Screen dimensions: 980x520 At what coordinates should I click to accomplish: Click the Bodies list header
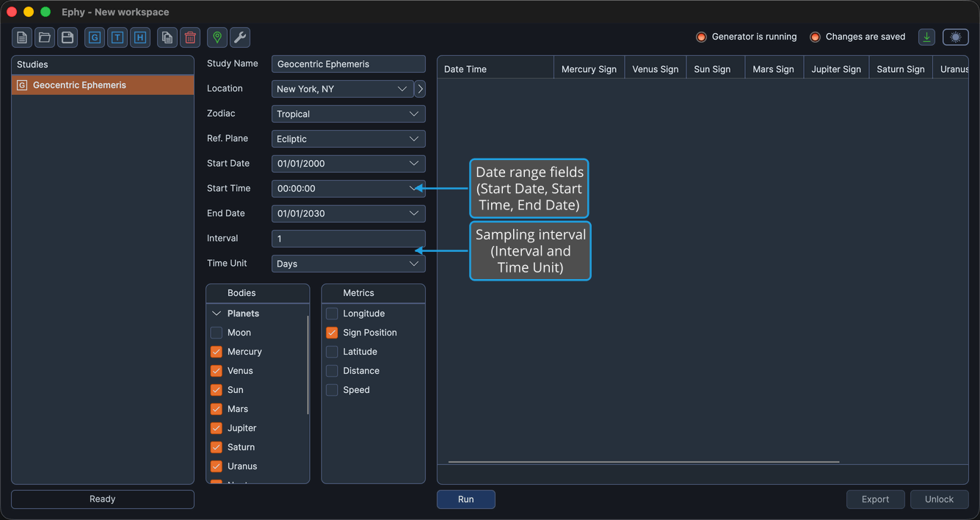tap(258, 293)
